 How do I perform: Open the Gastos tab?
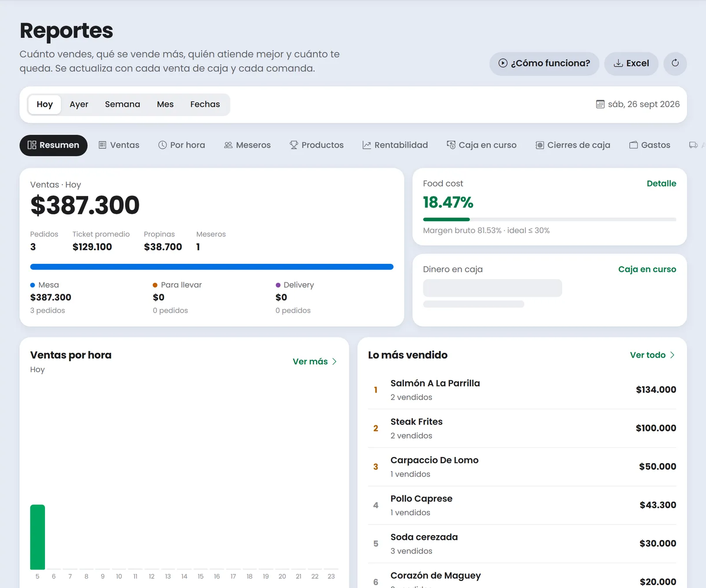pyautogui.click(x=650, y=145)
